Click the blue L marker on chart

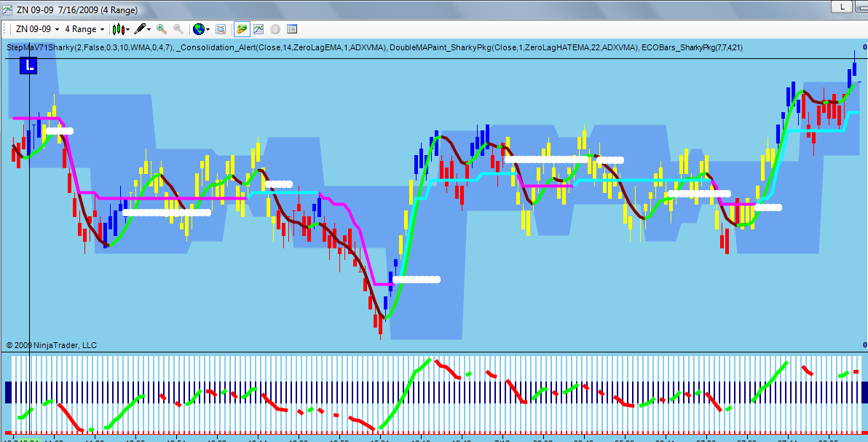click(x=29, y=65)
